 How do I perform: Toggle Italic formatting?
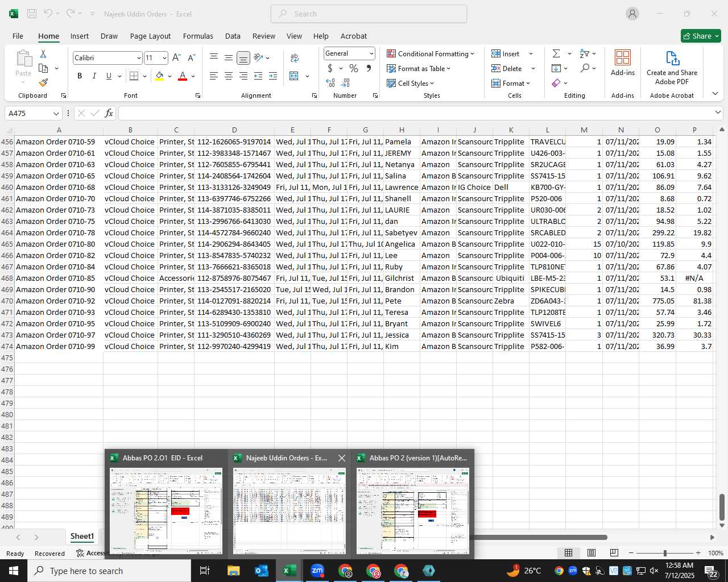pos(94,76)
